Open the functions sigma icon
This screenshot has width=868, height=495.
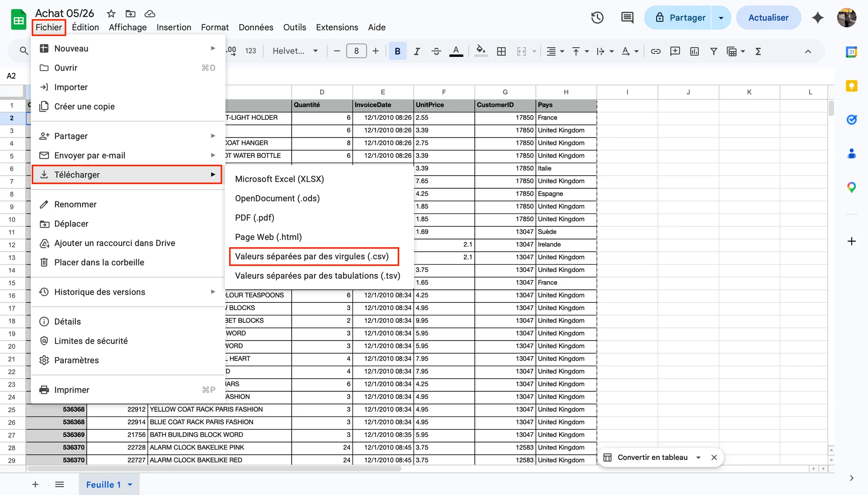(758, 51)
